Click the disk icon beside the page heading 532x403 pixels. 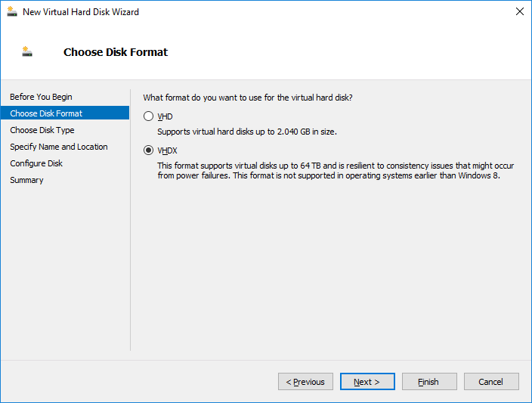click(x=27, y=52)
